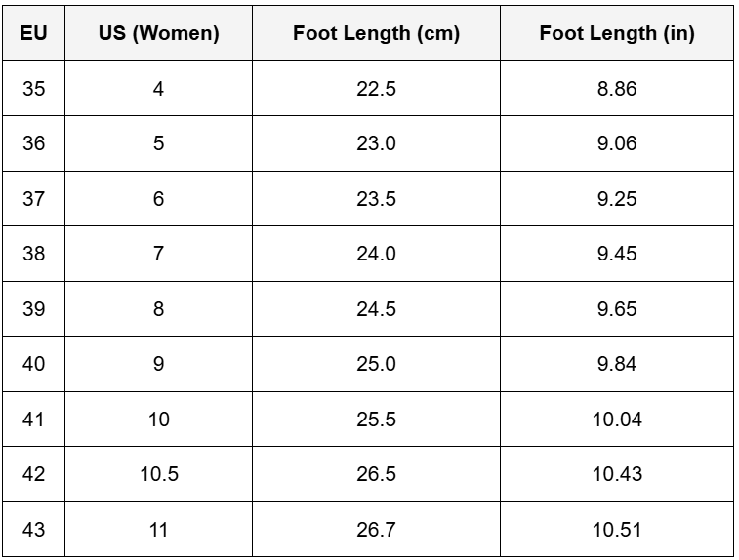Click the 9.06 inch foot length cell
Viewport: 739px width, 560px height.
[617, 143]
